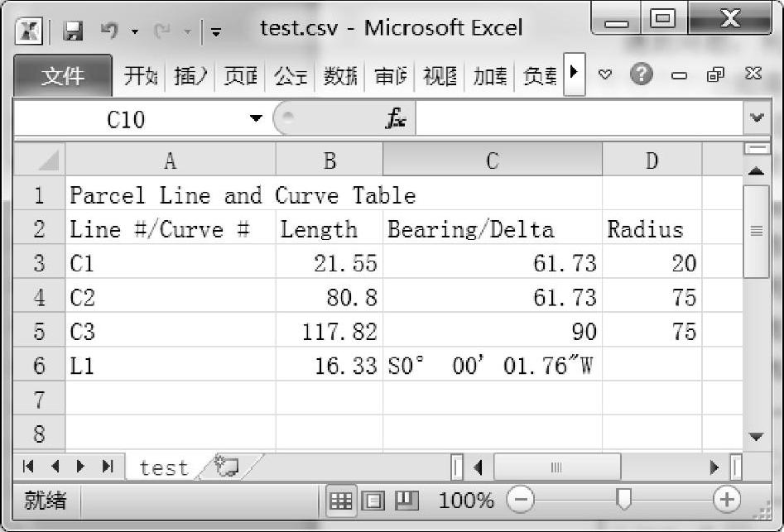Click the bearing cell S0° 00' 01.76"W
Viewport: 784px width, 532px height.
click(493, 365)
